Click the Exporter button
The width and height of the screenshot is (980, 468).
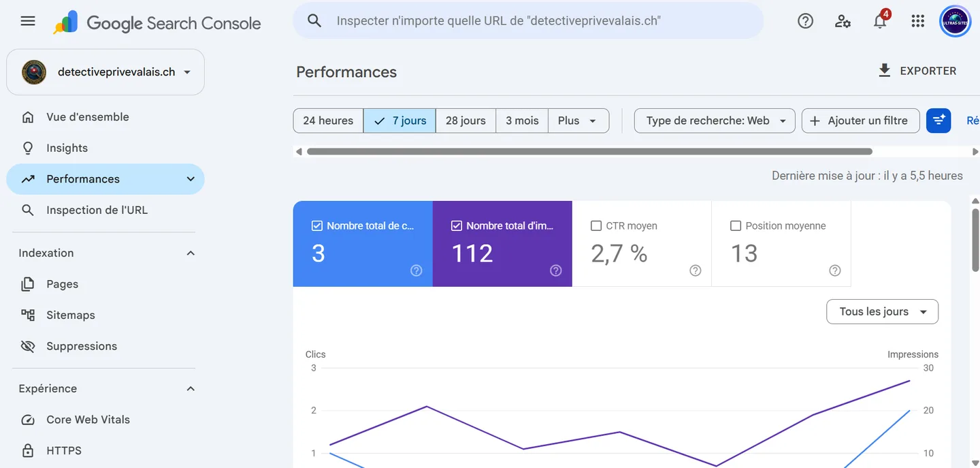click(917, 71)
